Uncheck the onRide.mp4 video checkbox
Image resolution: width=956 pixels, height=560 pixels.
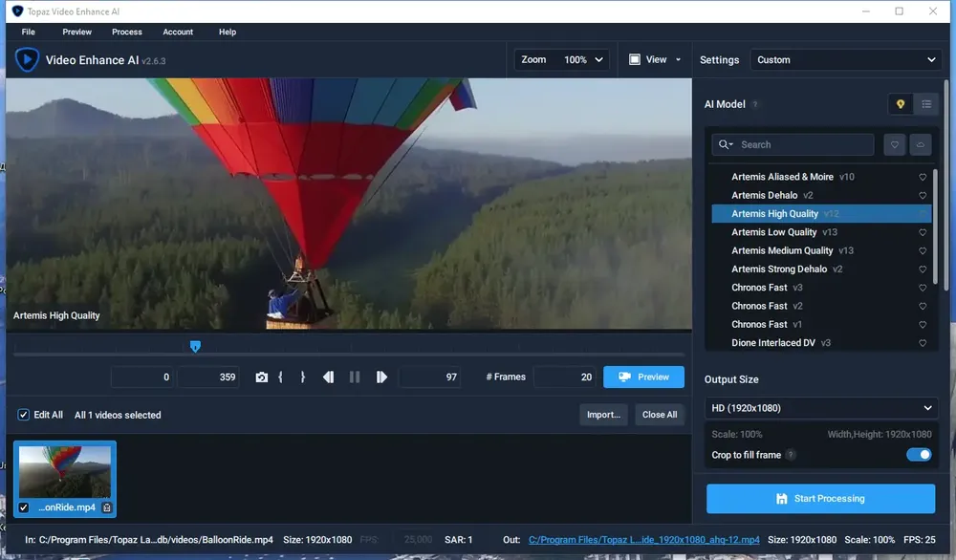click(x=24, y=507)
